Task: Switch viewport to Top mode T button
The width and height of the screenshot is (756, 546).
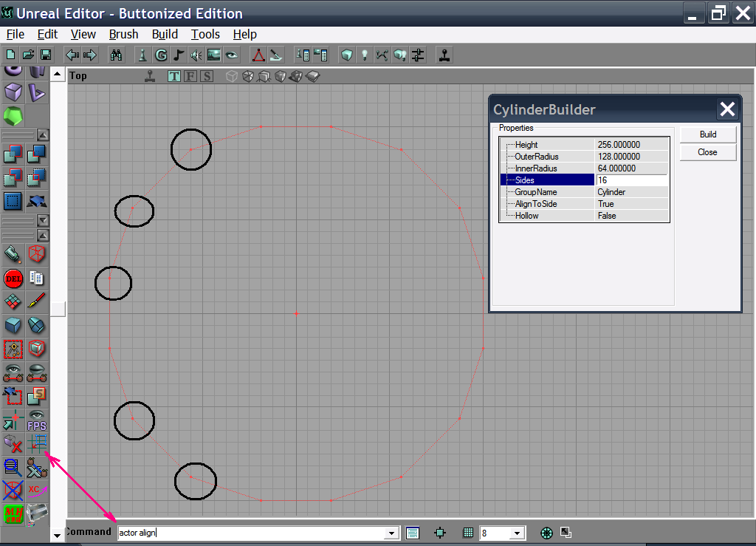Action: pyautogui.click(x=174, y=76)
